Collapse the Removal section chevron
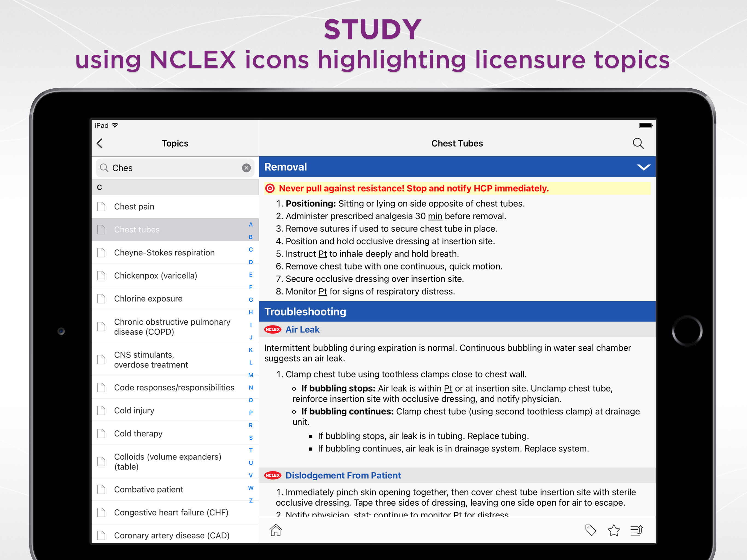 tap(643, 167)
